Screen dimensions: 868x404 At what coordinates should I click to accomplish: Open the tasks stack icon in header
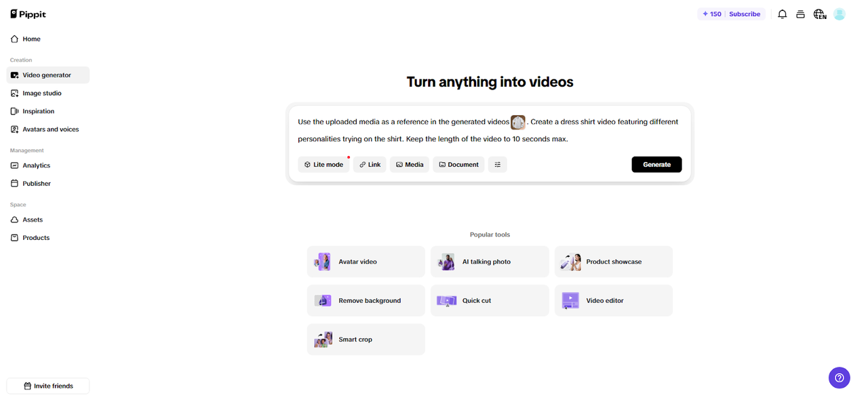[800, 14]
